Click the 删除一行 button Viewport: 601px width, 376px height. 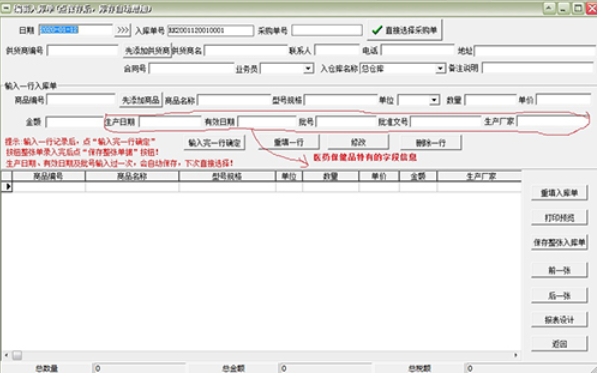431,143
